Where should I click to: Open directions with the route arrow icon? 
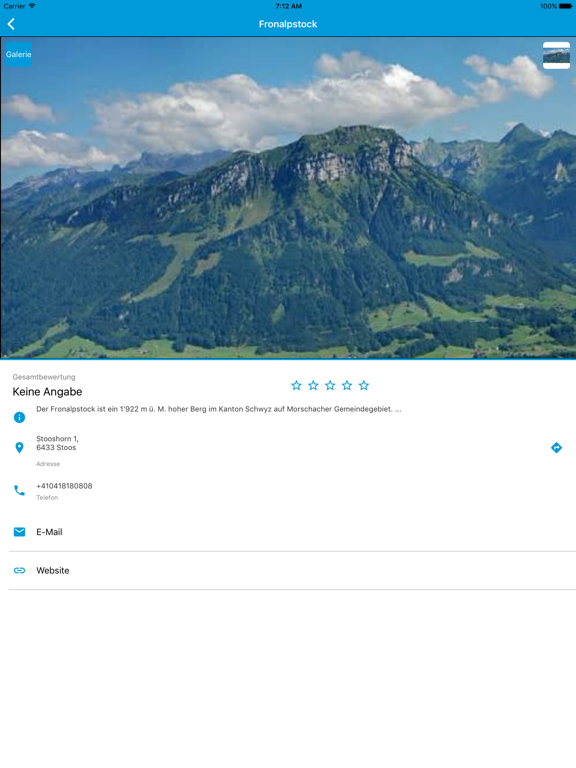click(556, 448)
